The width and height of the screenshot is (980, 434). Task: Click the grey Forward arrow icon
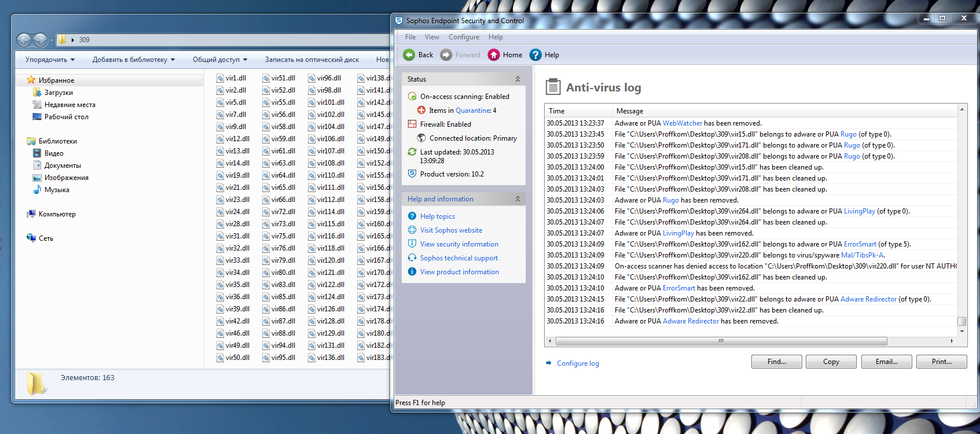(446, 54)
